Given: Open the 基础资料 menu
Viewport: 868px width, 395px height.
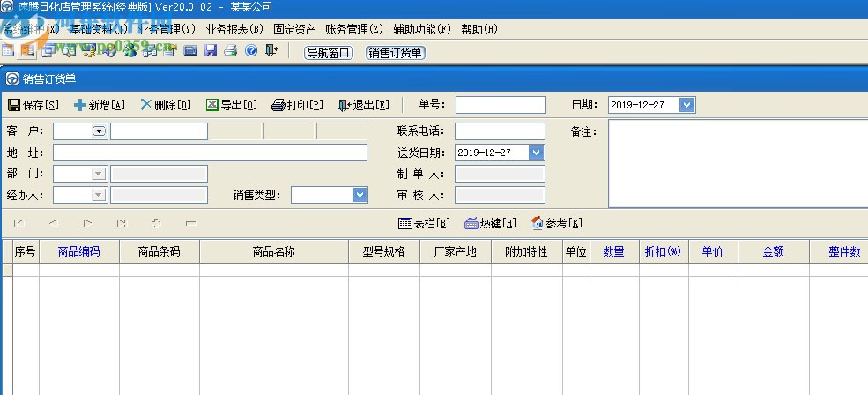Looking at the screenshot, I should pyautogui.click(x=99, y=29).
